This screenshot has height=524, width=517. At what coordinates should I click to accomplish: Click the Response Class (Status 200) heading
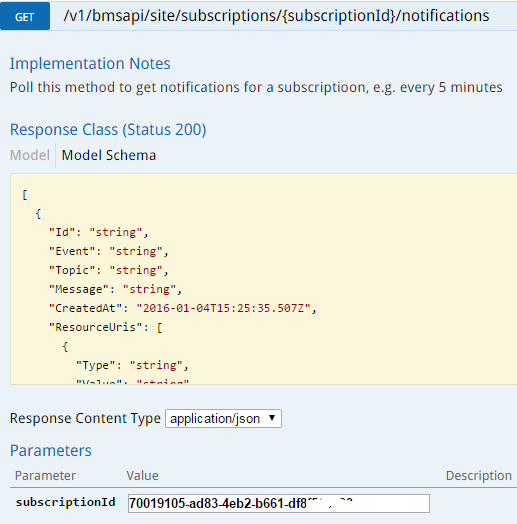(x=108, y=130)
